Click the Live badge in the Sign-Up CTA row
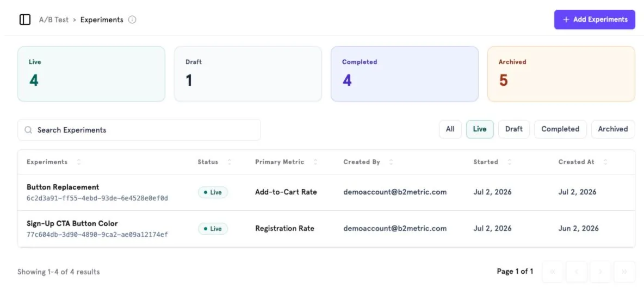This screenshot has width=644, height=295. (x=213, y=229)
